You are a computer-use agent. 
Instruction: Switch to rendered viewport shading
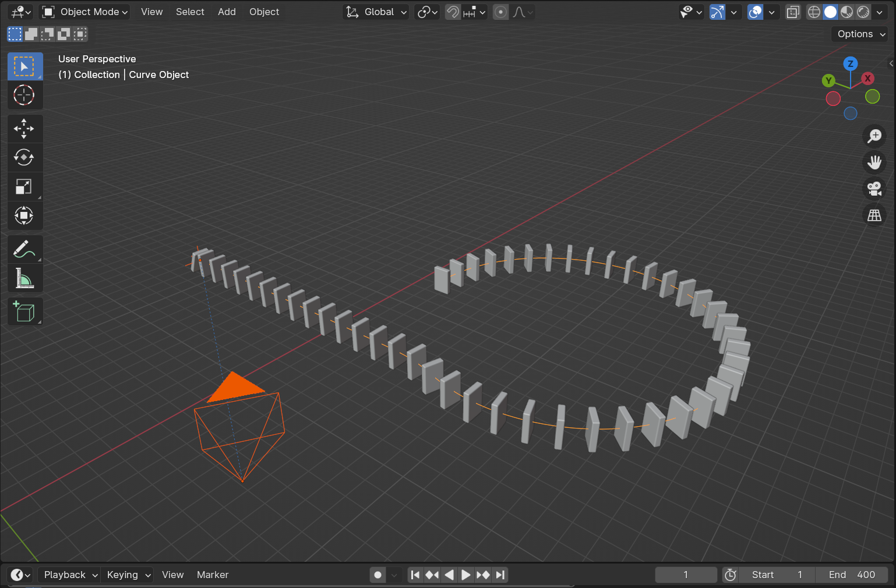point(863,12)
